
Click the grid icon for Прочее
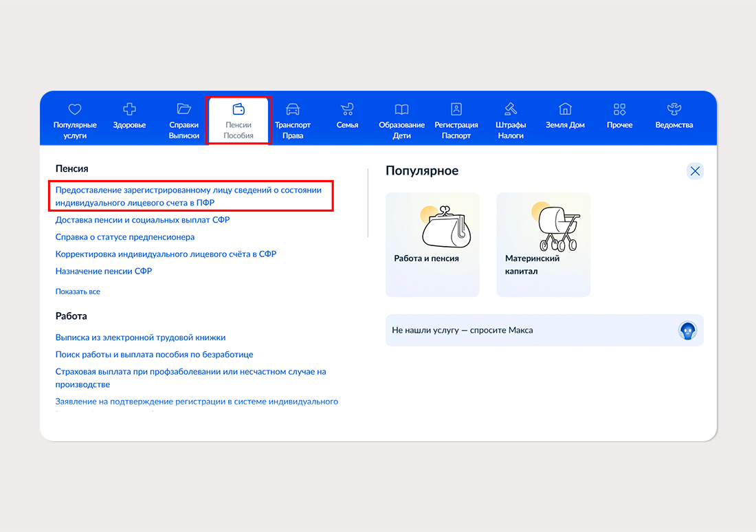(619, 109)
